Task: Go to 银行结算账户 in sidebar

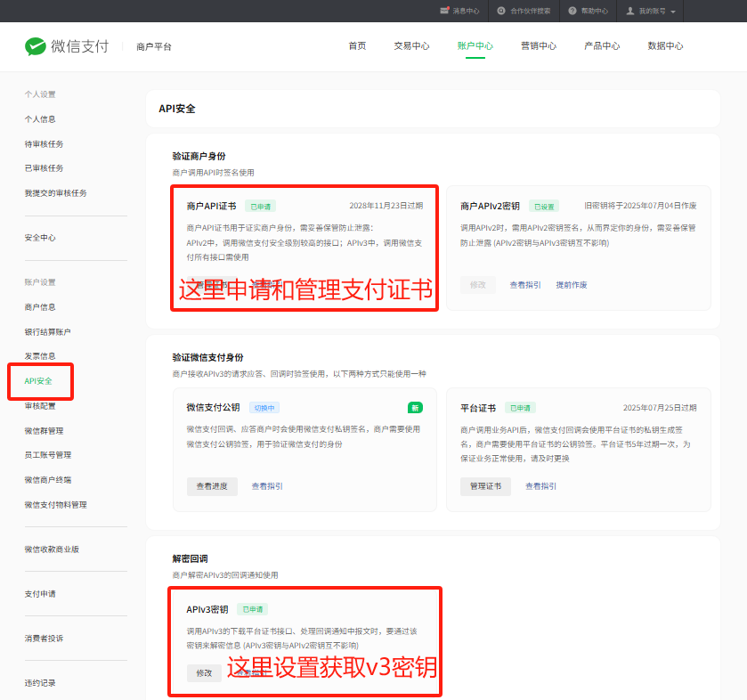Action: tap(47, 332)
